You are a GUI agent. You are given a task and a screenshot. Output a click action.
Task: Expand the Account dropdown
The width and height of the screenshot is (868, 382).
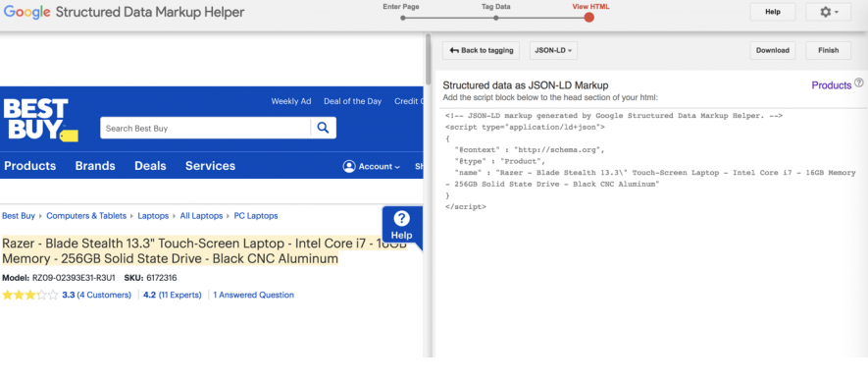[372, 166]
